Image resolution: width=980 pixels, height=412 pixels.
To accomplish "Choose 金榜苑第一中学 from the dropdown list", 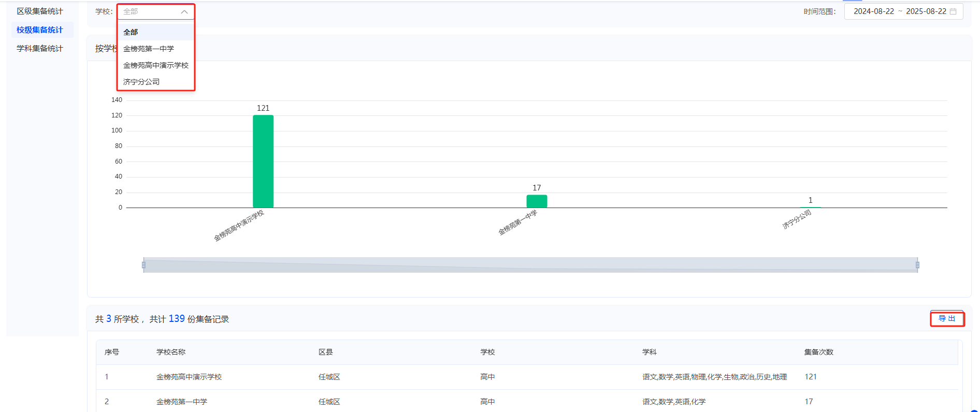I will [155, 49].
